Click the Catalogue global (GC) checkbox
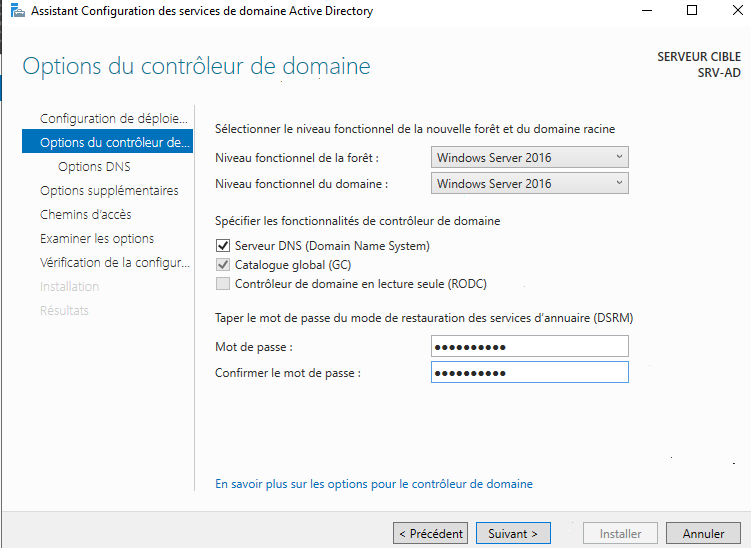 (x=223, y=265)
